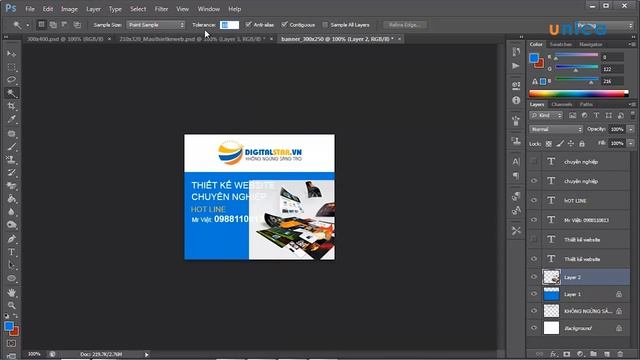The image size is (640, 360).
Task: Open the tool preset picker arrow
Action: tap(27, 25)
